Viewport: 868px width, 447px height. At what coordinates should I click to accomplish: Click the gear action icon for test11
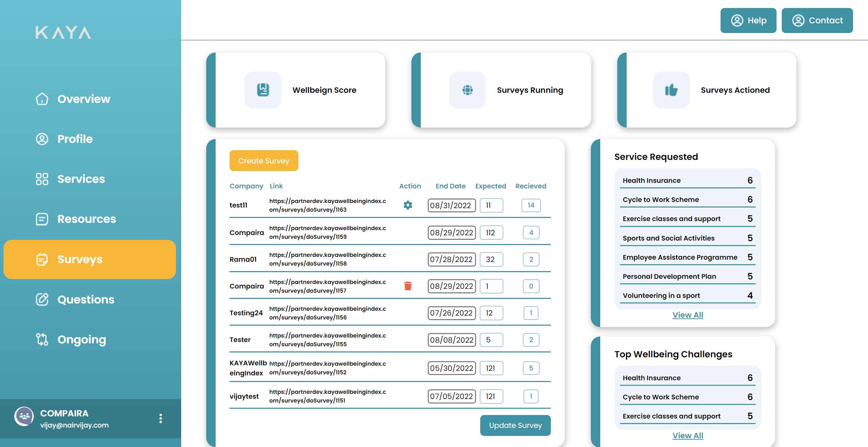pos(408,205)
